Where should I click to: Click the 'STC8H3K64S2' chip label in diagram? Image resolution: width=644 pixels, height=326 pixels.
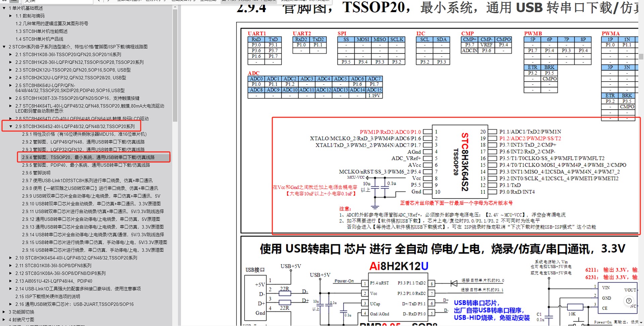point(465,162)
